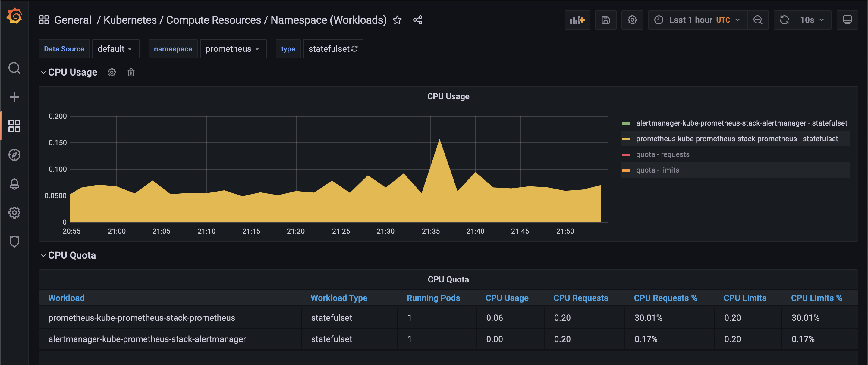Toggle alertmanager statefulset series in legend
Screen dimensions: 868x365
pyautogui.click(x=741, y=123)
